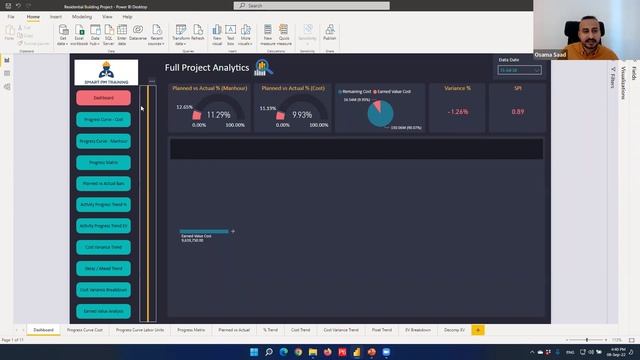Open File Explorer from taskbar
Screen dimensions: 640x360
point(313,352)
